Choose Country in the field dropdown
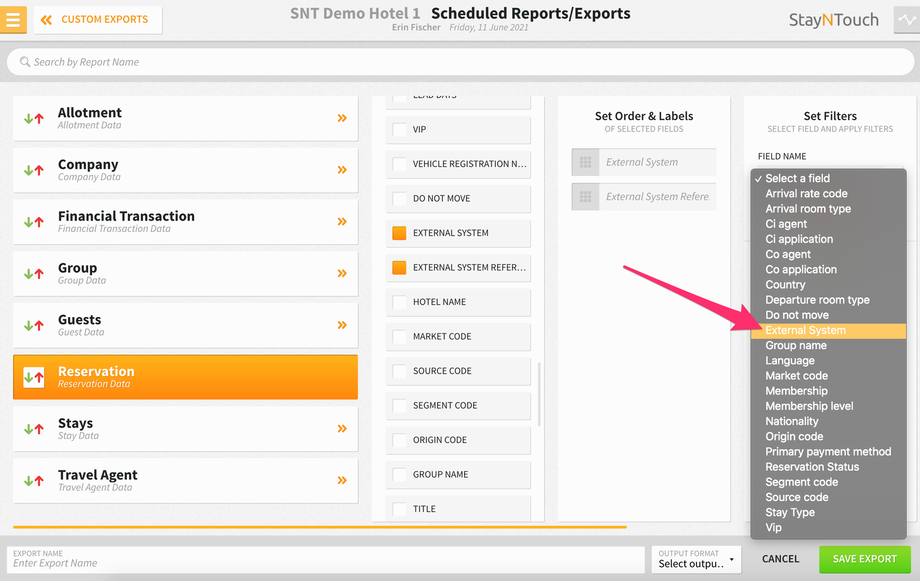Screen dimensions: 920x581 (x=828, y=285)
